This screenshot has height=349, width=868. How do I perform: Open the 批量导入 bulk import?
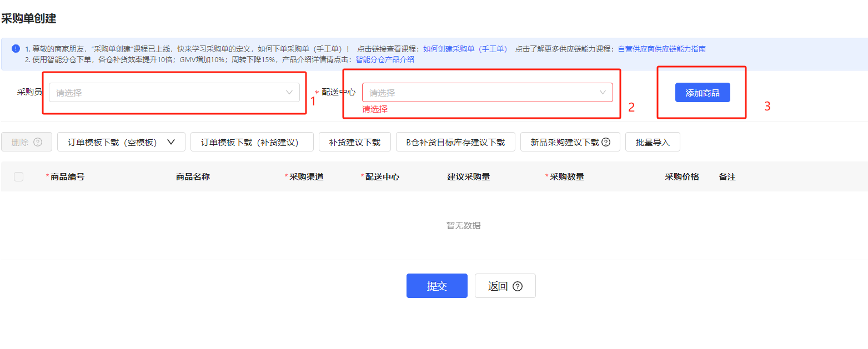[x=652, y=142]
